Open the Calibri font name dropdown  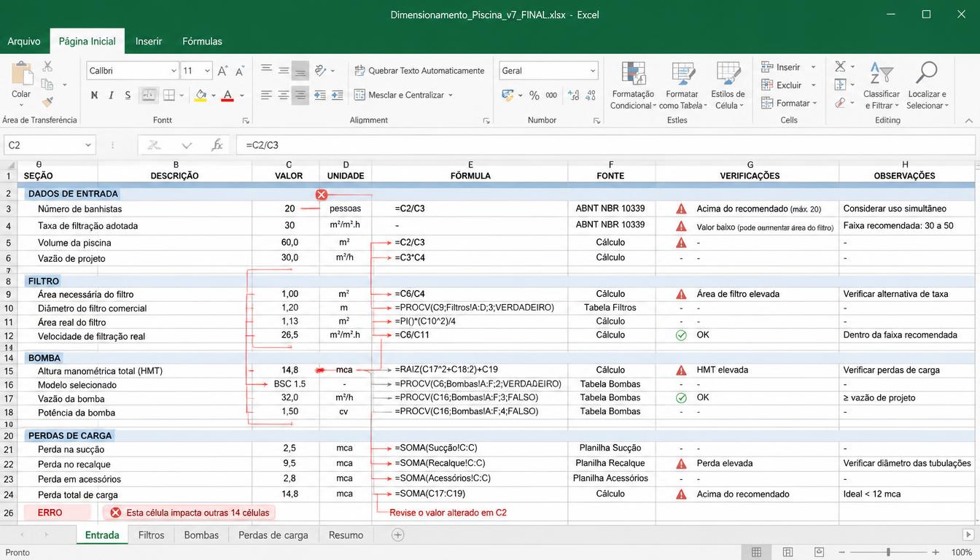pyautogui.click(x=174, y=71)
